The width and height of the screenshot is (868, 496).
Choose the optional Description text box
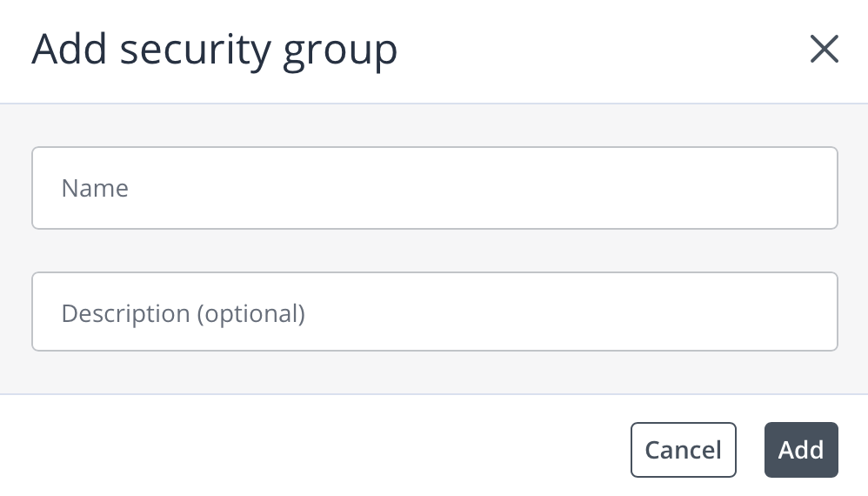(x=434, y=312)
